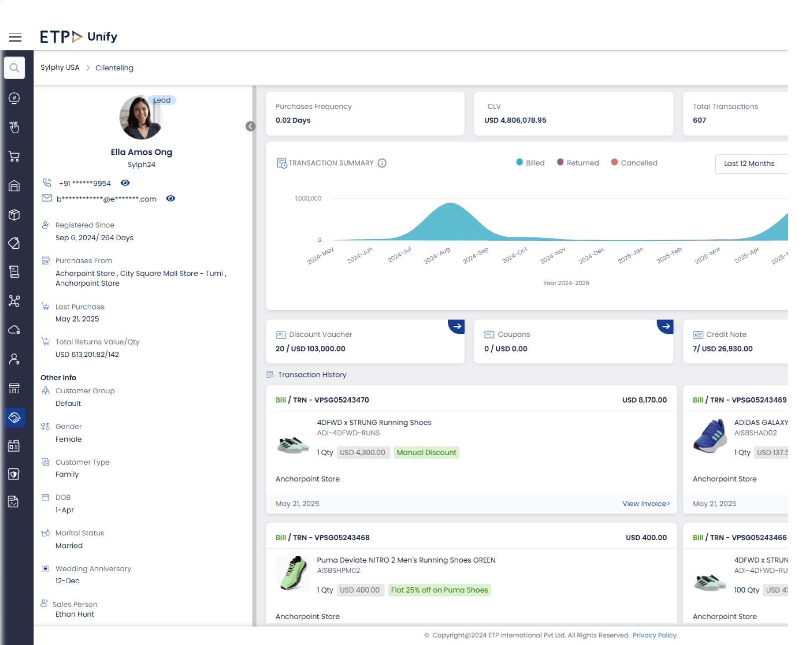Select the highlighted Clienteling handshake icon
The image size is (812, 645).
[x=14, y=417]
